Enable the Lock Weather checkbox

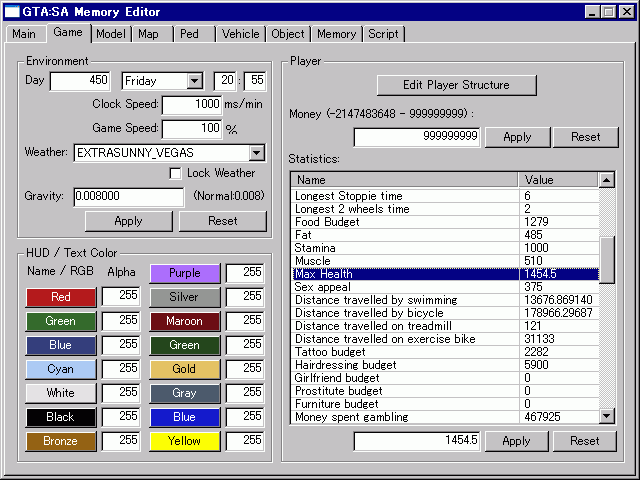176,173
